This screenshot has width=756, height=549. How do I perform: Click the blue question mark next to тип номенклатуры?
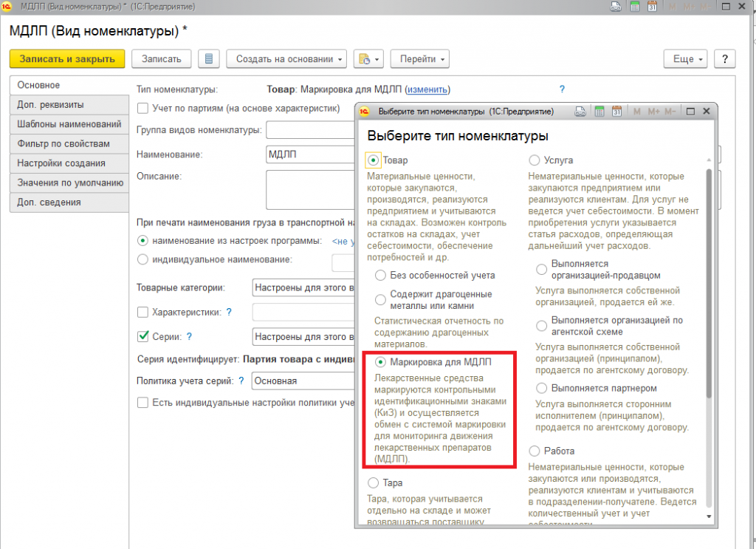point(562,89)
